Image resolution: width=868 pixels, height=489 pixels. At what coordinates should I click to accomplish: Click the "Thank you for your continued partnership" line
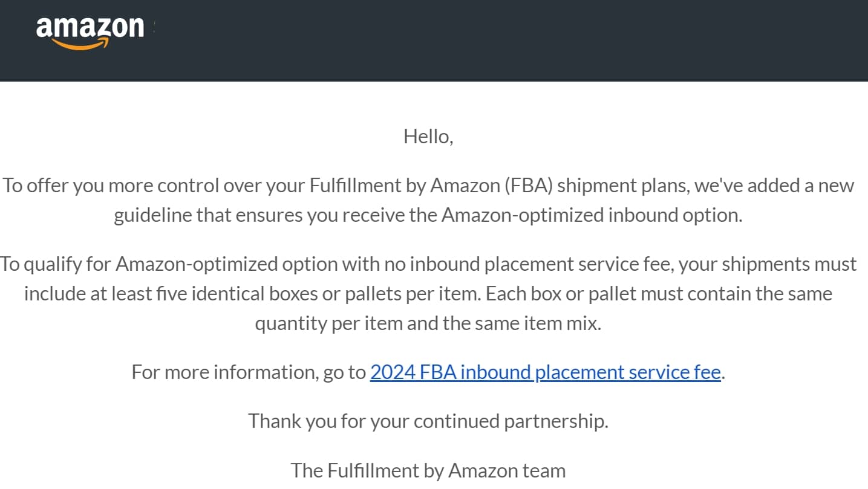click(x=428, y=421)
